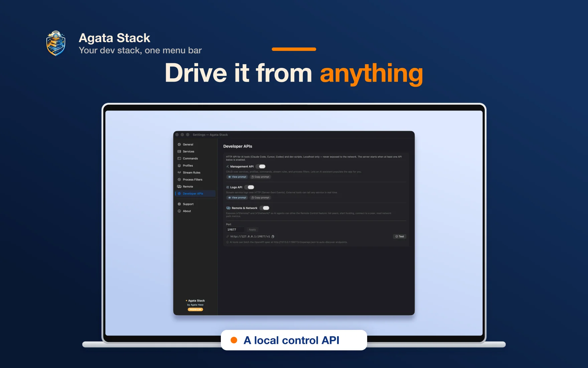Click the "Developer APIs" page heading

pos(238,147)
